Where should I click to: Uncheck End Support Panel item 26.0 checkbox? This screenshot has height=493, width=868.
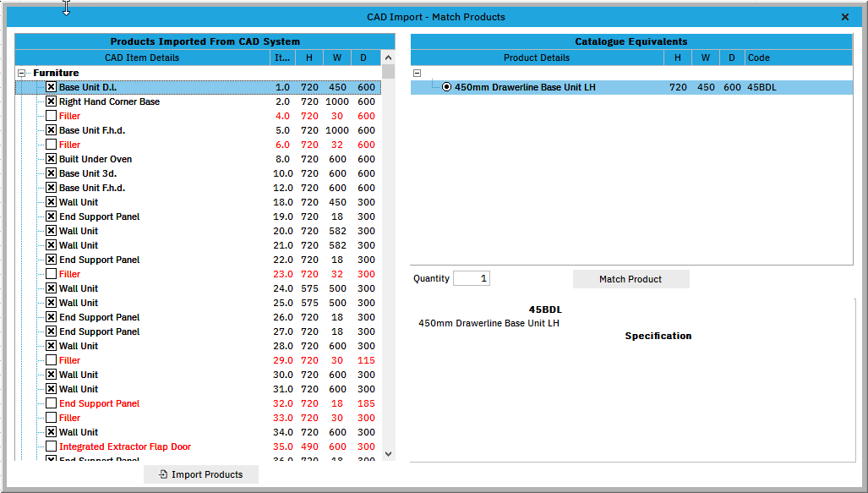[51, 317]
